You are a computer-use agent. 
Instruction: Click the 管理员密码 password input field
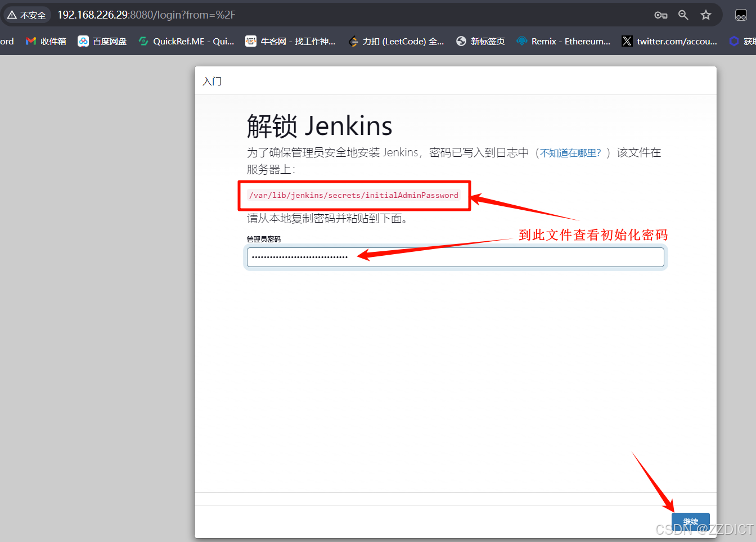[456, 258]
